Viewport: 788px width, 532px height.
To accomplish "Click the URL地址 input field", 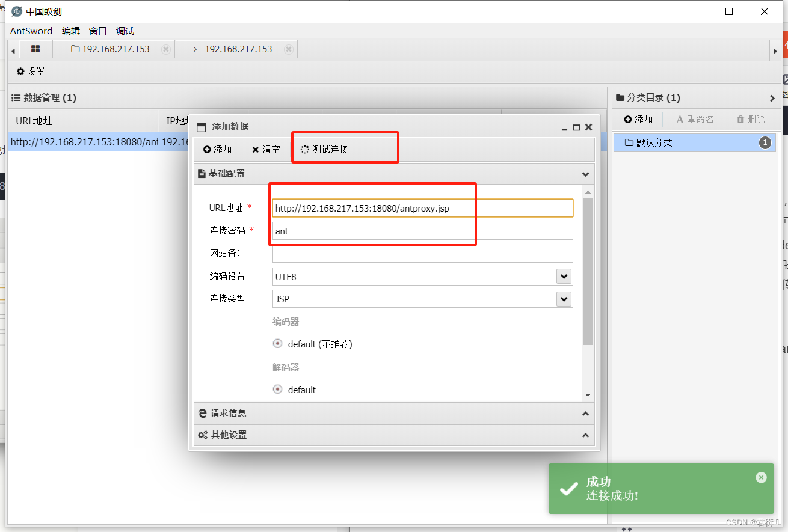I will [x=423, y=208].
